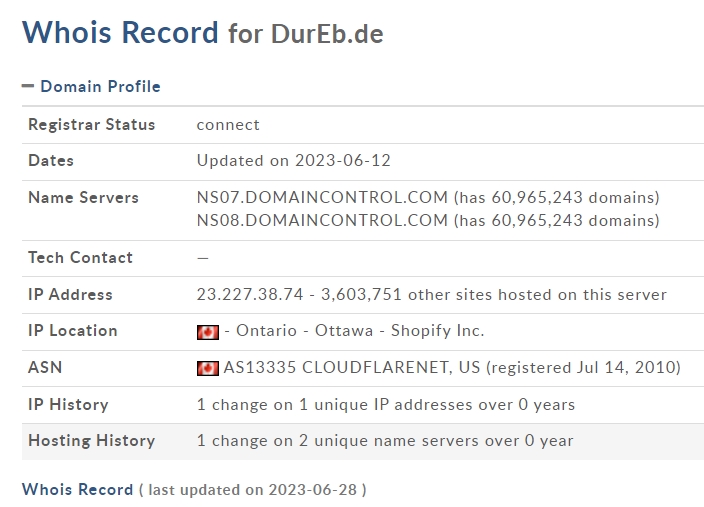Click the 'DurEb.de' domain in title
This screenshot has height=507, width=704.
[x=327, y=33]
